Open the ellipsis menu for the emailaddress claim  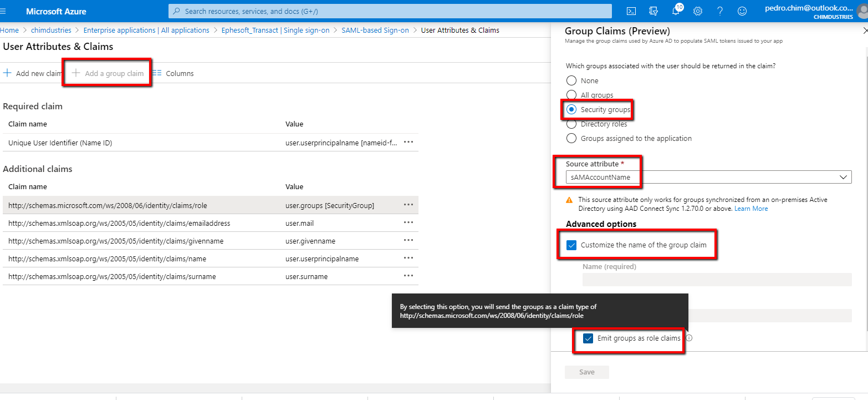point(409,222)
